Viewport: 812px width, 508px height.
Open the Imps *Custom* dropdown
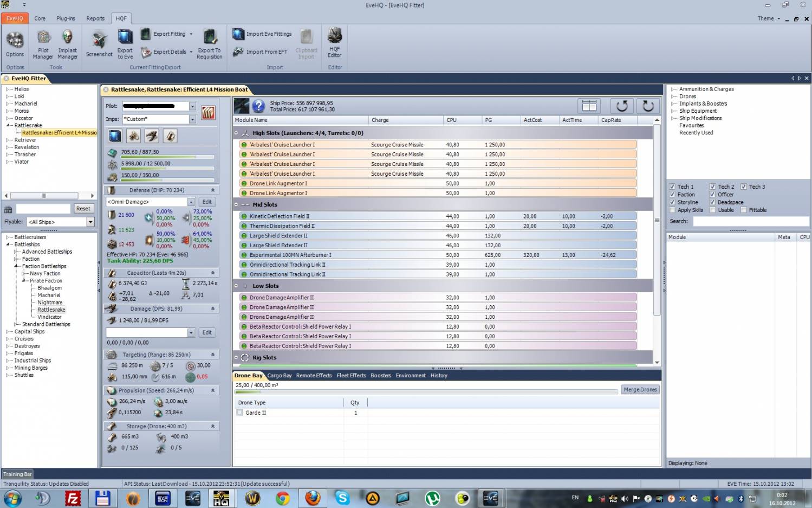tap(192, 119)
